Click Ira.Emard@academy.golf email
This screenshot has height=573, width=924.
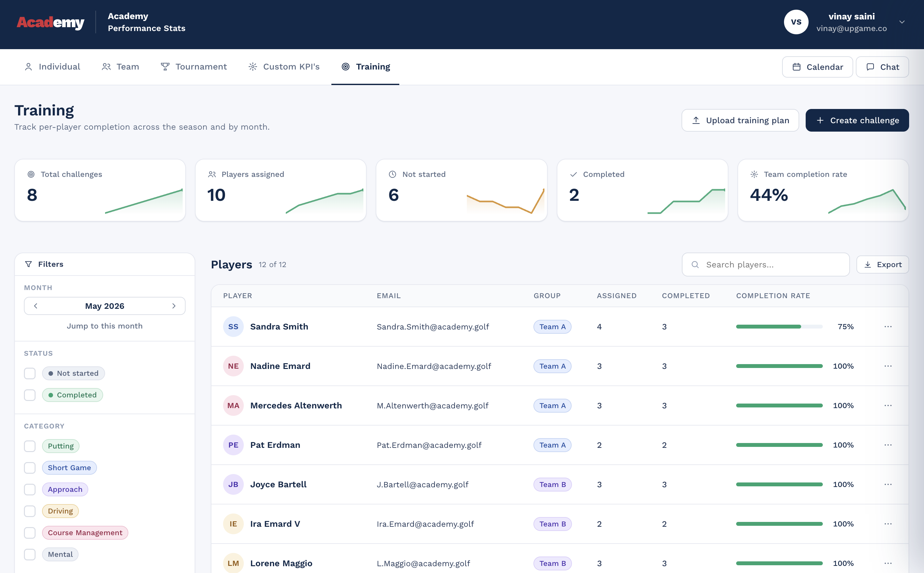425,524
